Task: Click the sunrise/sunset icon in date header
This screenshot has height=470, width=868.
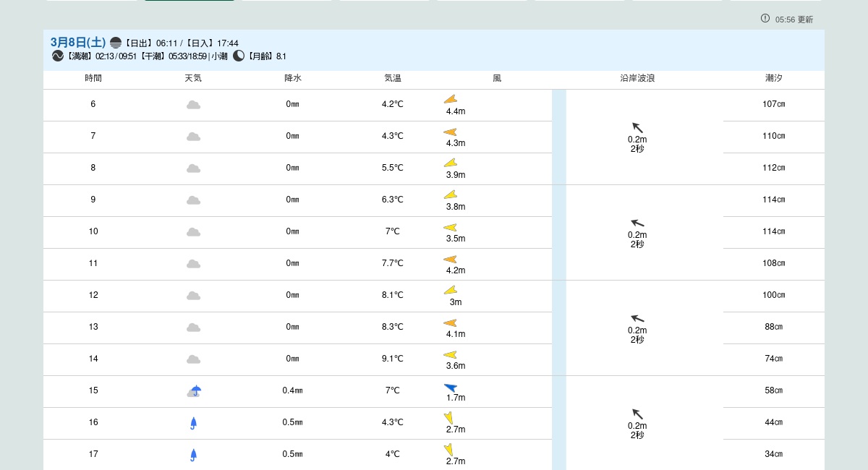Action: 116,43
